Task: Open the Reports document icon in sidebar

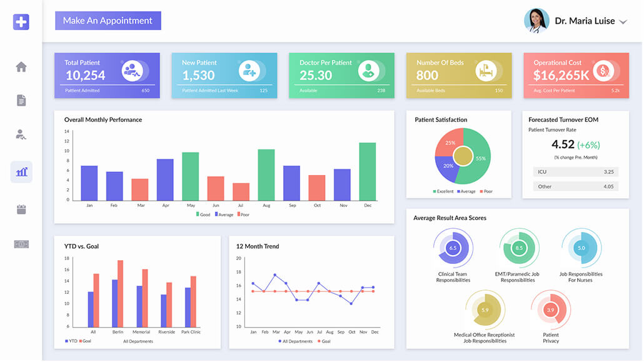Action: (21, 100)
